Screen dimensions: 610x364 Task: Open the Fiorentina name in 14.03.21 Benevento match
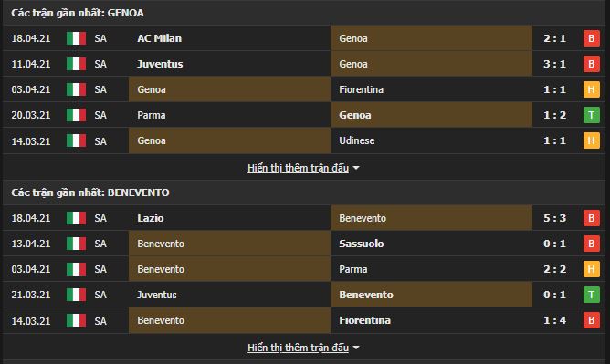coord(365,320)
